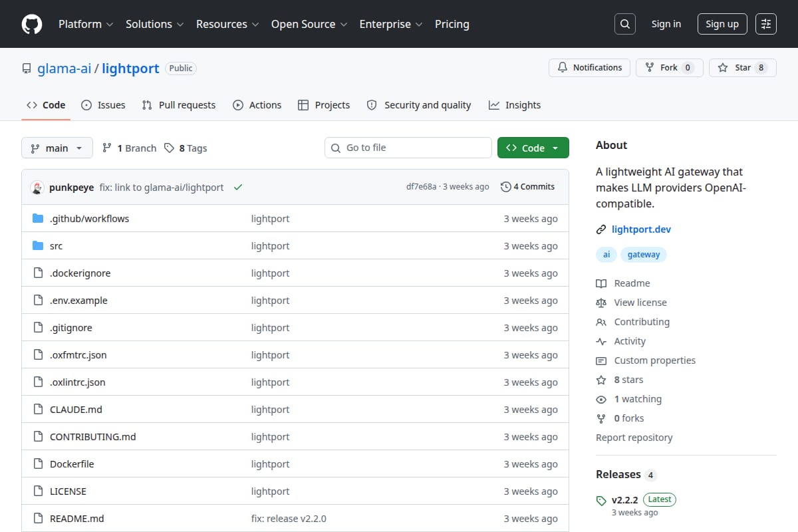The image size is (798, 532).
Task: Click the branch icon beside 1 Branch
Action: click(x=106, y=148)
